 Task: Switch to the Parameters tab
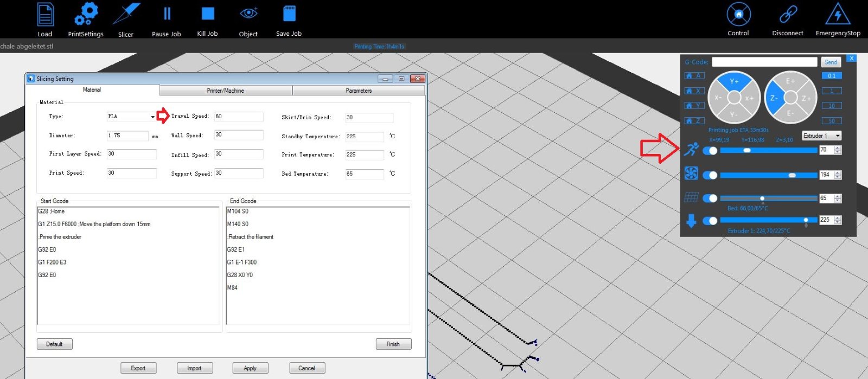coord(359,91)
